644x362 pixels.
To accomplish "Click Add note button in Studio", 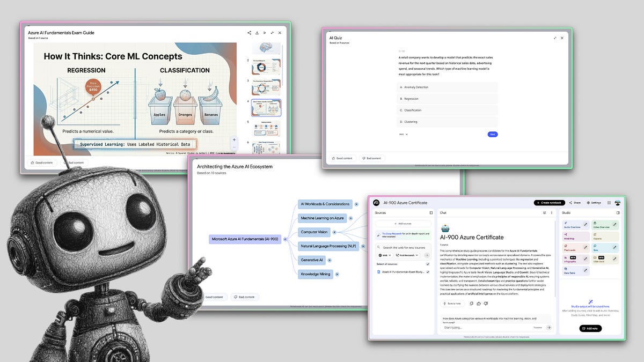I will [590, 328].
